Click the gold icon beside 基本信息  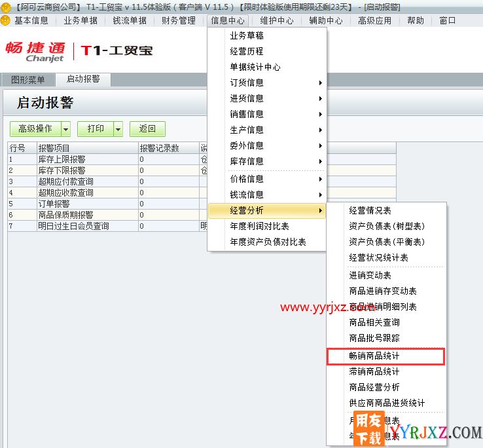pos(6,20)
